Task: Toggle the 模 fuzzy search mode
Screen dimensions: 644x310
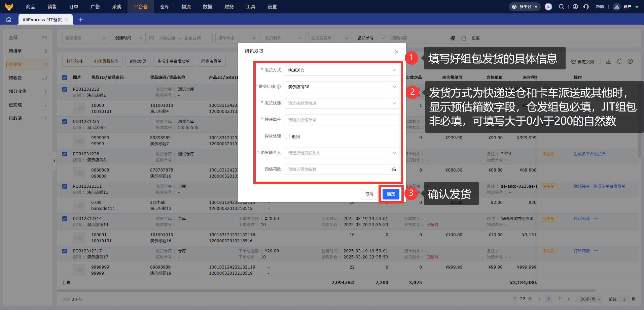Action: [453, 38]
